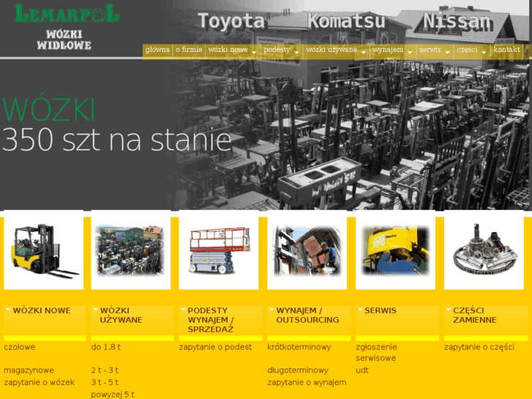Follow the 2 t - 3 t link
This screenshot has height=399, width=532.
click(105, 370)
